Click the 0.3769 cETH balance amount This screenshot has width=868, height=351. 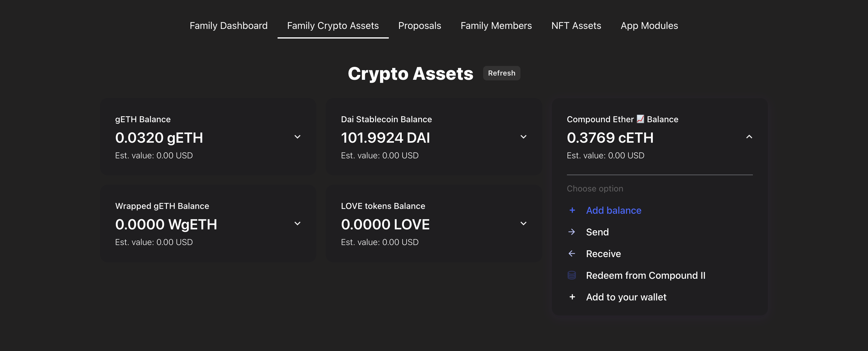[610, 138]
